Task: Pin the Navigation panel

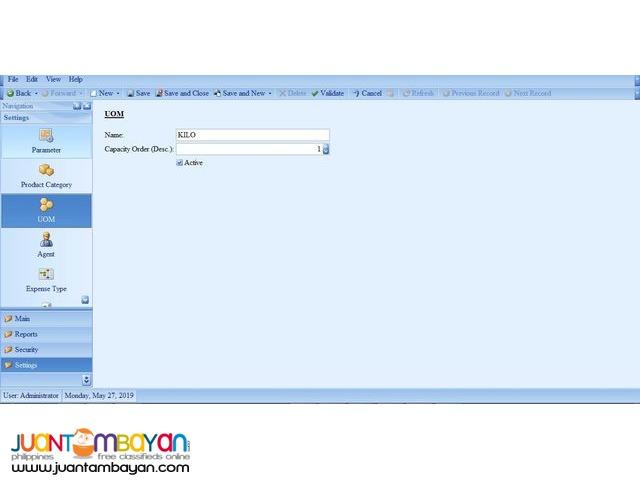Action: [x=77, y=106]
